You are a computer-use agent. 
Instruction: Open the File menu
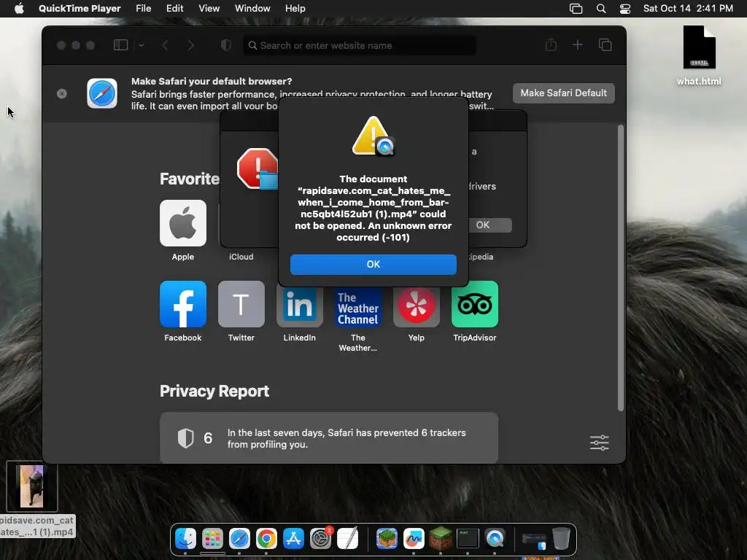coord(143,9)
